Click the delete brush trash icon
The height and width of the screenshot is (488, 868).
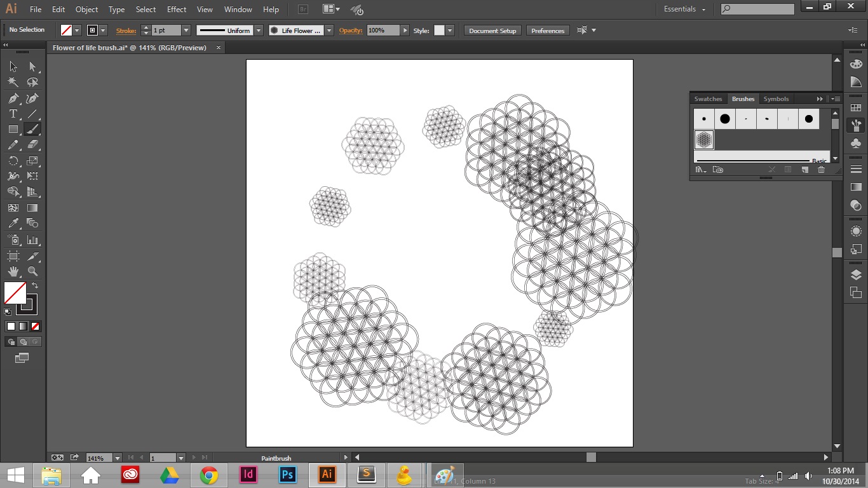coord(822,170)
